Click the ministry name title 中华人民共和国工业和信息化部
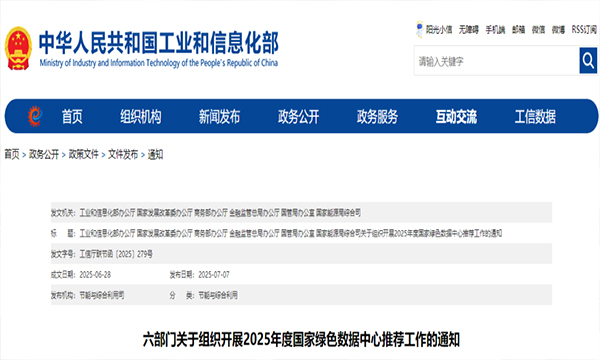The width and height of the screenshot is (600, 360). (158, 43)
